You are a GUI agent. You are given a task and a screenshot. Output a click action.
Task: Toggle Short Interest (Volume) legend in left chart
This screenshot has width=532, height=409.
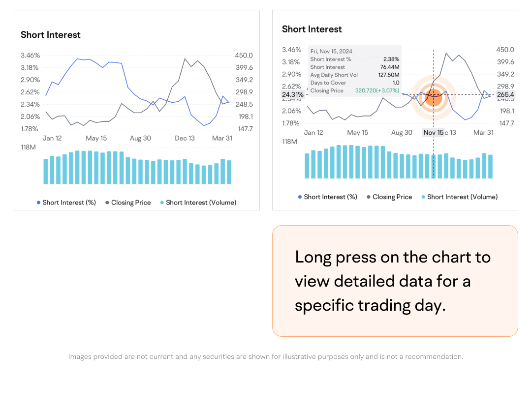coord(198,203)
